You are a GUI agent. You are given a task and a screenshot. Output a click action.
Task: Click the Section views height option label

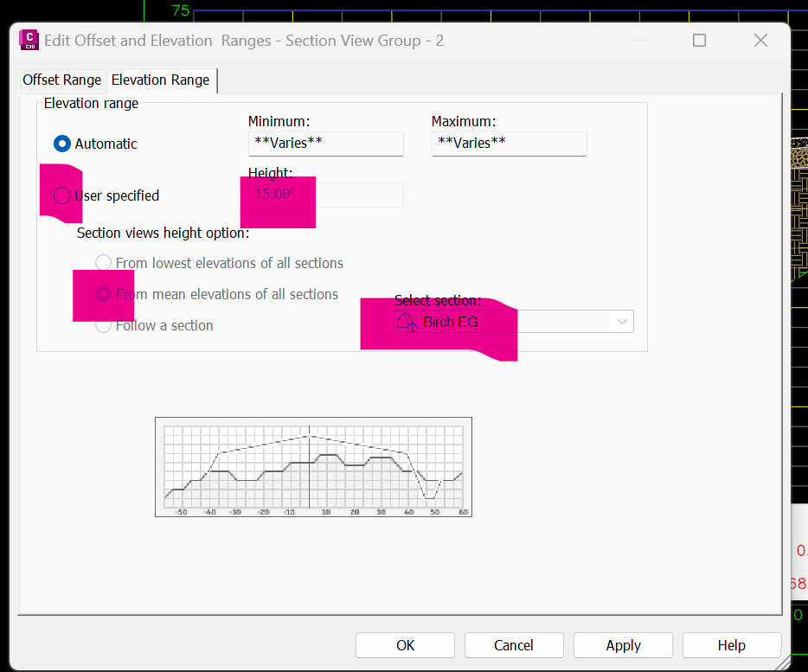(163, 233)
